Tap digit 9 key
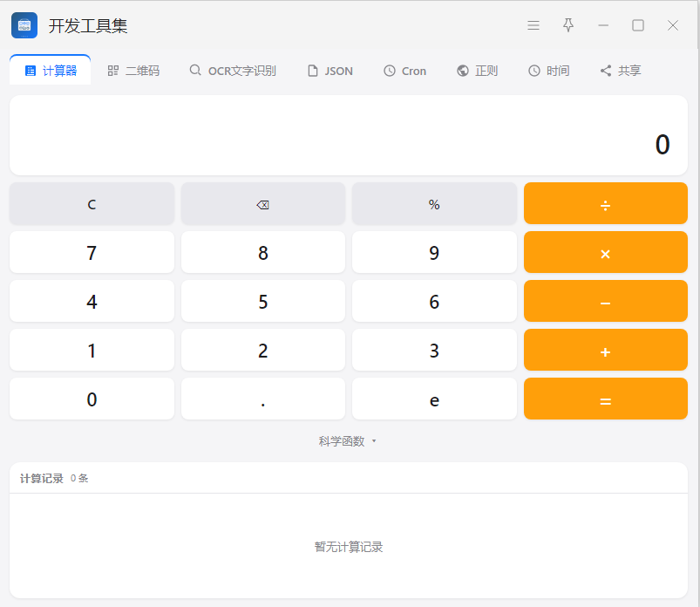The height and width of the screenshot is (607, 700). [434, 252]
